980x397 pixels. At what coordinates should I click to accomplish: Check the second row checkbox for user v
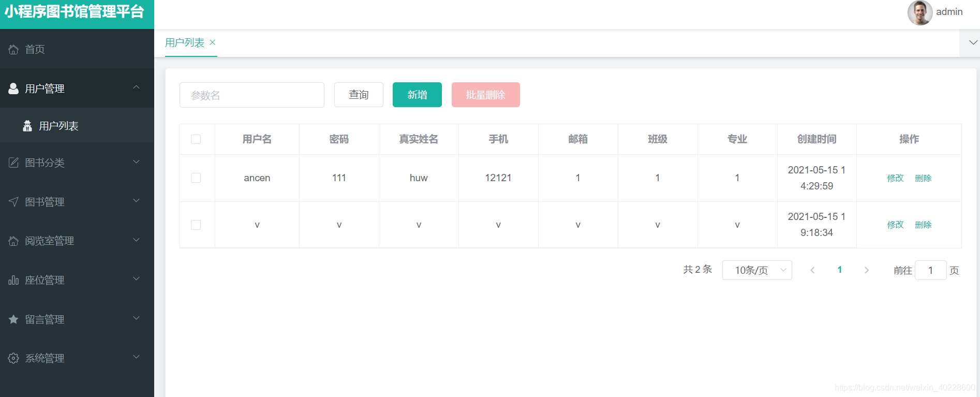[x=196, y=225]
